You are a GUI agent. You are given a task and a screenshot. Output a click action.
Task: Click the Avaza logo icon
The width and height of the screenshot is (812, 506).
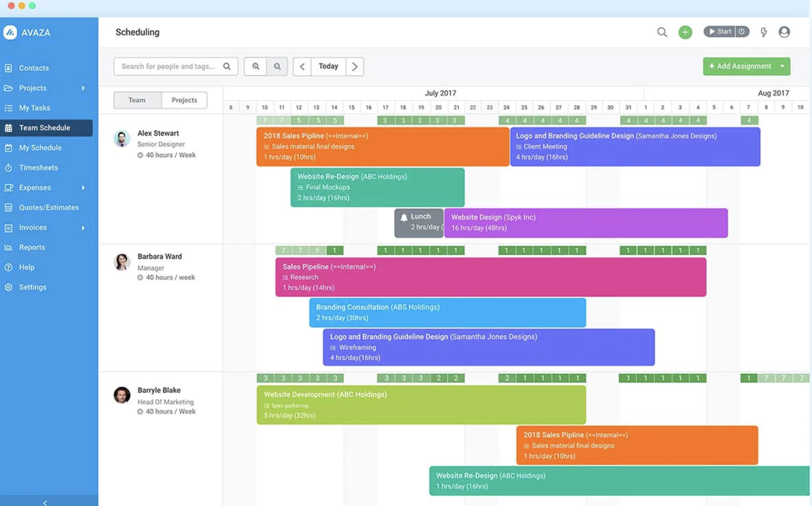pos(10,32)
